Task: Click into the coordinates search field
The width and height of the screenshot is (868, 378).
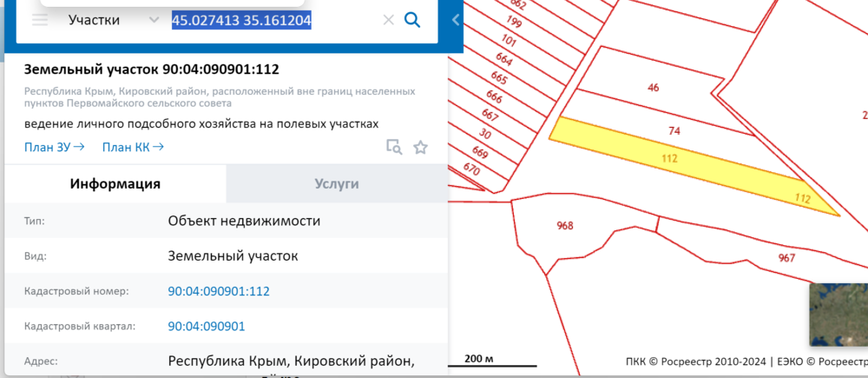Action: [x=269, y=20]
